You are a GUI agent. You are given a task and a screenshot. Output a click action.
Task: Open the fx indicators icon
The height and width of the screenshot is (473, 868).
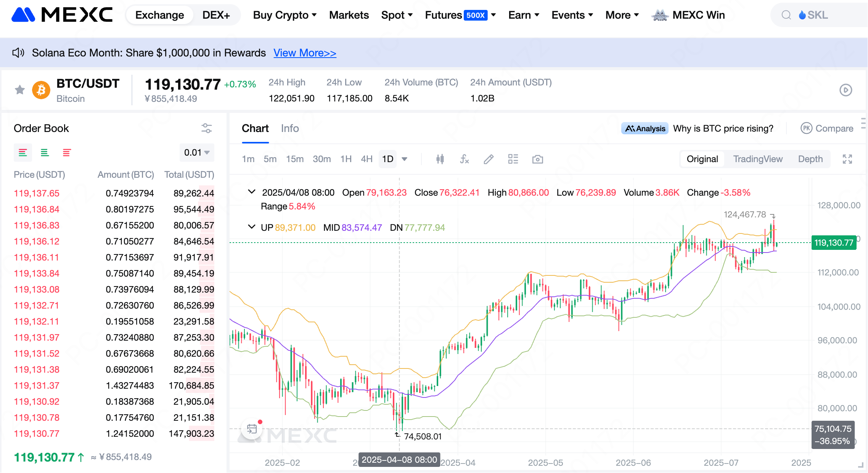point(464,159)
